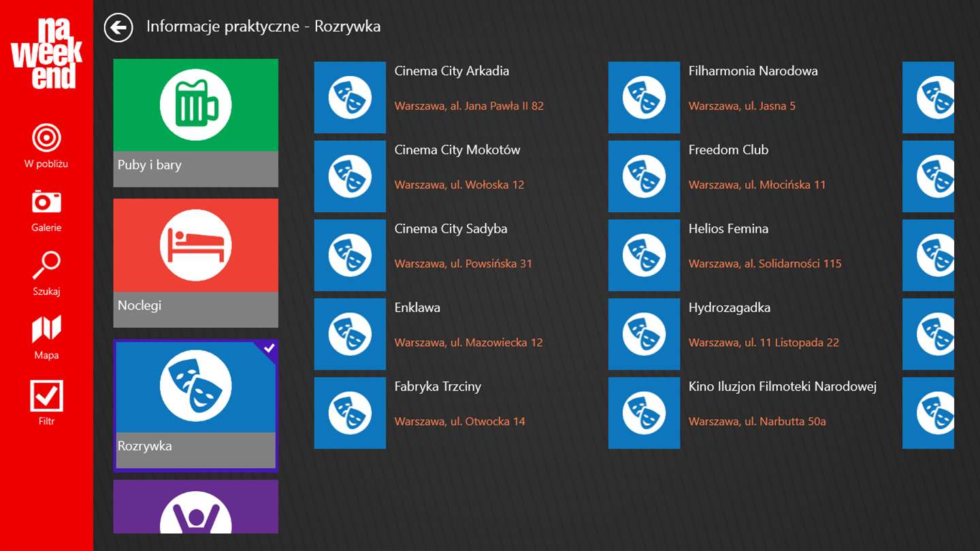This screenshot has width=980, height=551.
Task: Click the Mapa label
Action: 46,355
